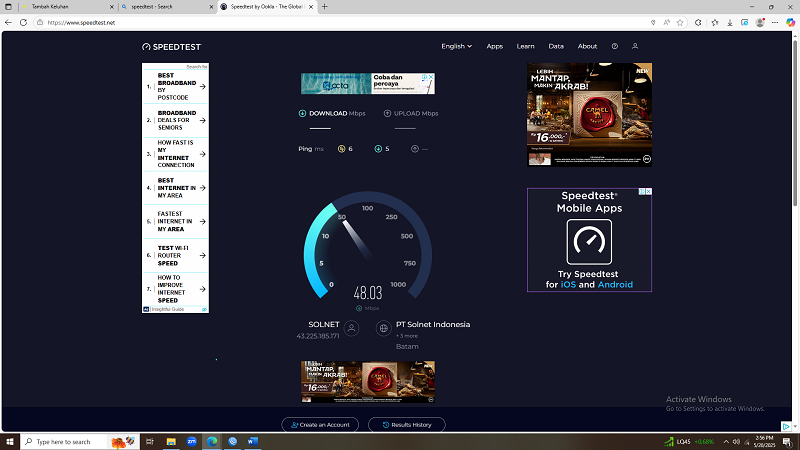Open the taskbar notification center icon
Screen dimensions: 800x450
coord(787,441)
